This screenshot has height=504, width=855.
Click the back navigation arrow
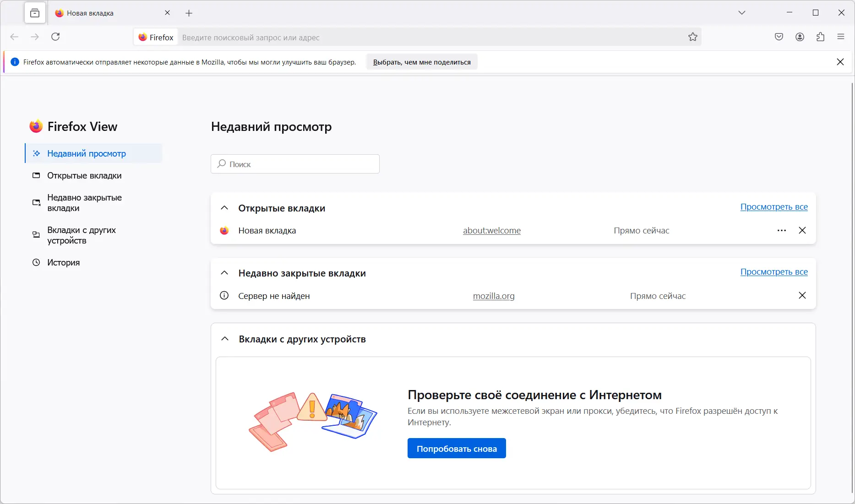pyautogui.click(x=14, y=37)
